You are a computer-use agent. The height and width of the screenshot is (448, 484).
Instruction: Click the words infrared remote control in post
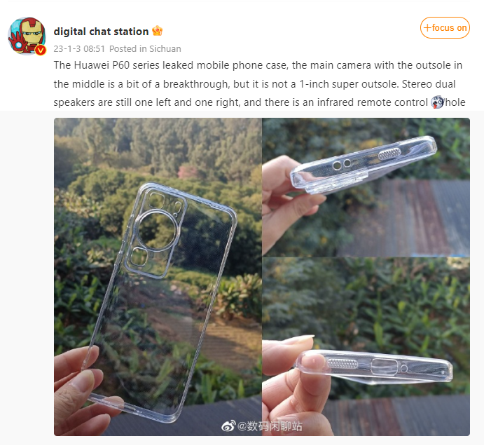[381, 103]
